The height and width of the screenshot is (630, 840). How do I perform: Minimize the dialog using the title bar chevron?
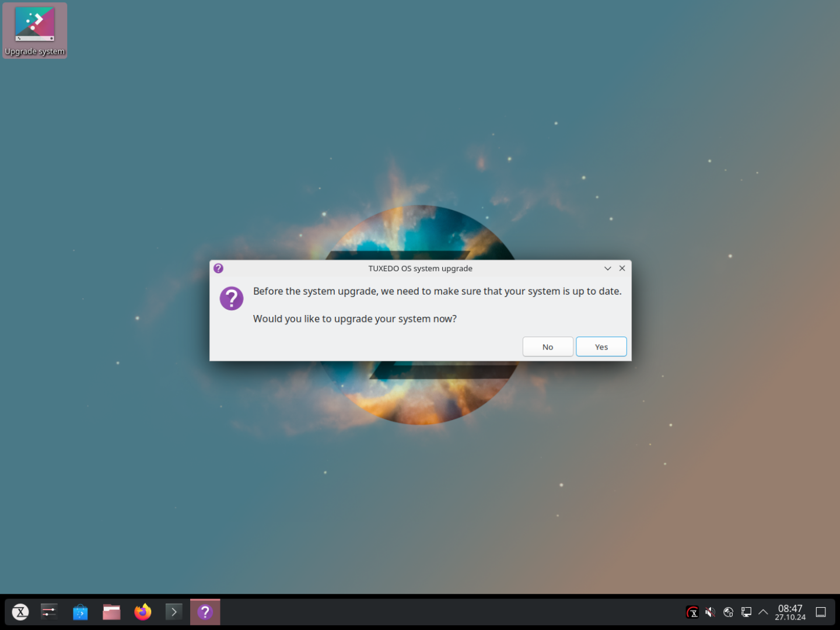click(x=607, y=268)
